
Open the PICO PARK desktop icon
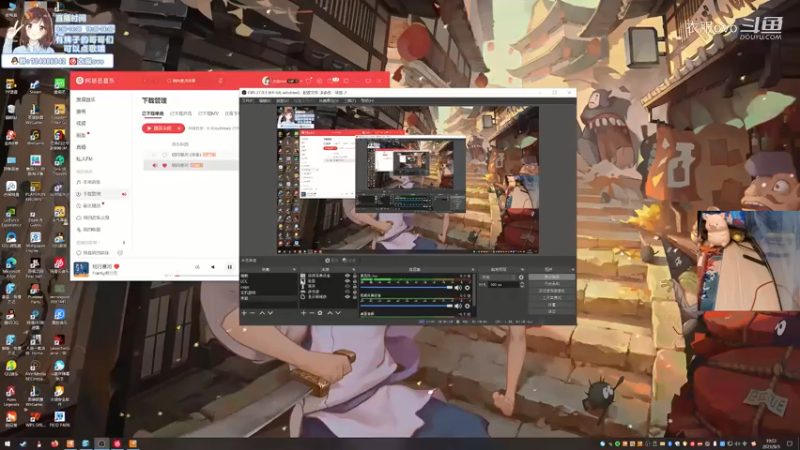point(59,419)
